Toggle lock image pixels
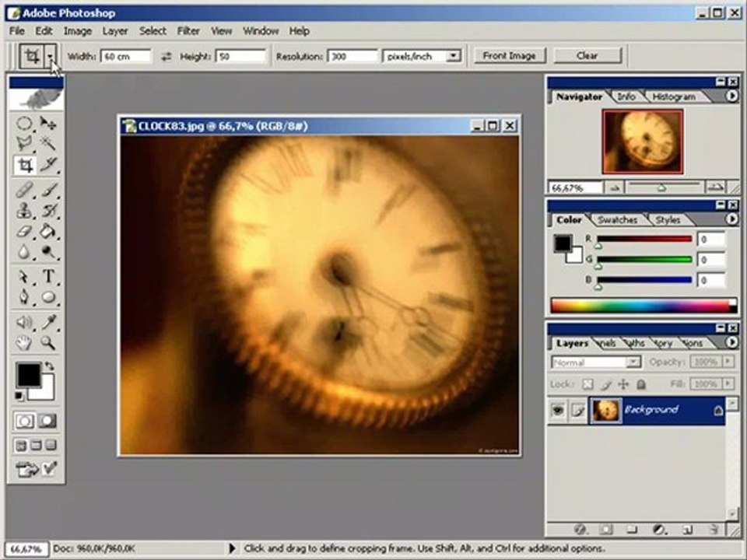The image size is (747, 560). 605,383
